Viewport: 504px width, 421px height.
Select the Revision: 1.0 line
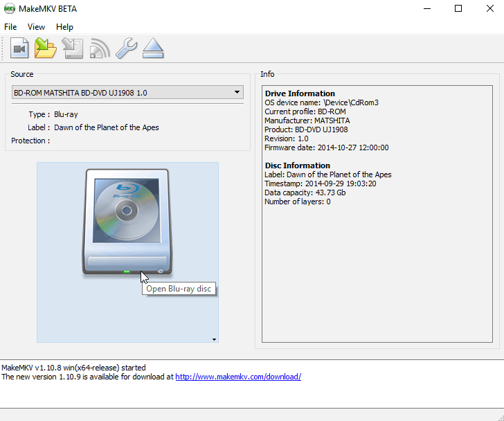[287, 138]
